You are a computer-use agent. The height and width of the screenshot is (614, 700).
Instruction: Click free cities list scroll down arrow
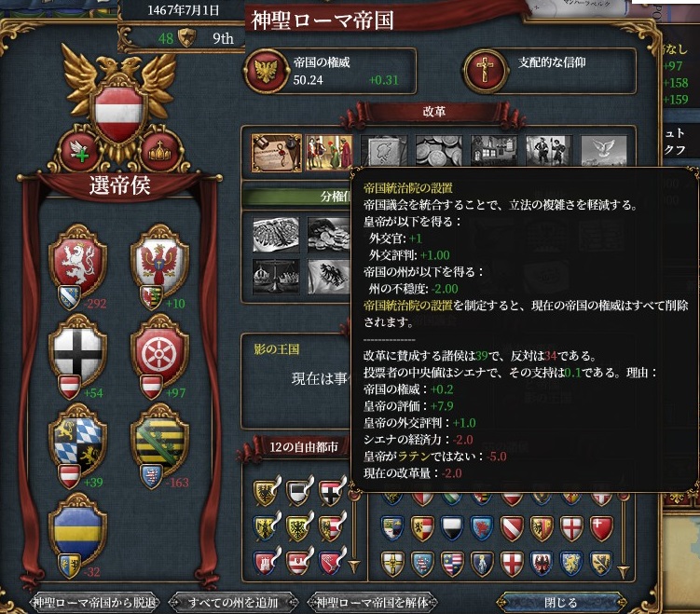pyautogui.click(x=354, y=566)
